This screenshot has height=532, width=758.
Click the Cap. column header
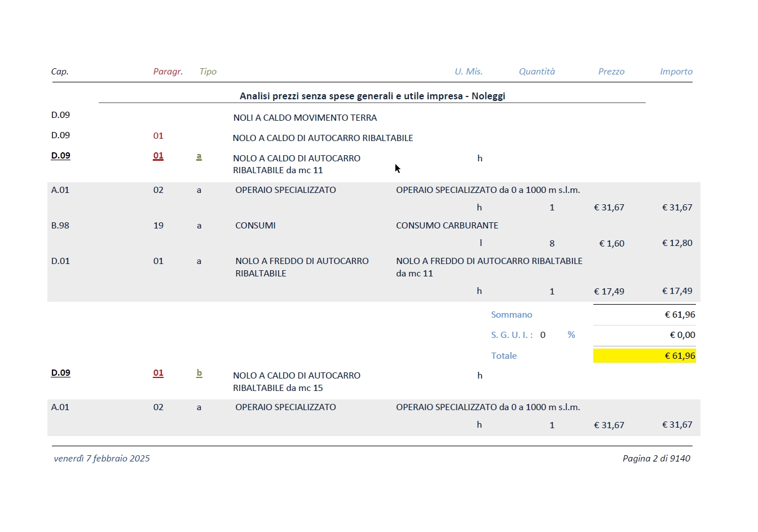click(x=60, y=72)
